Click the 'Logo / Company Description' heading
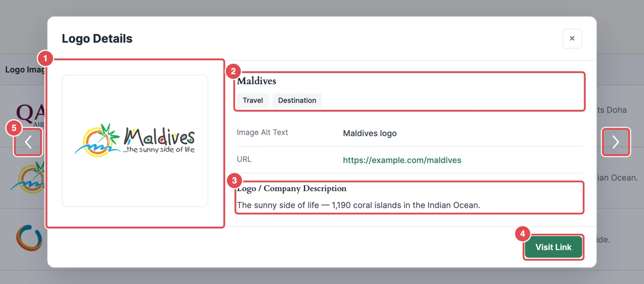The image size is (644, 284). point(291,189)
